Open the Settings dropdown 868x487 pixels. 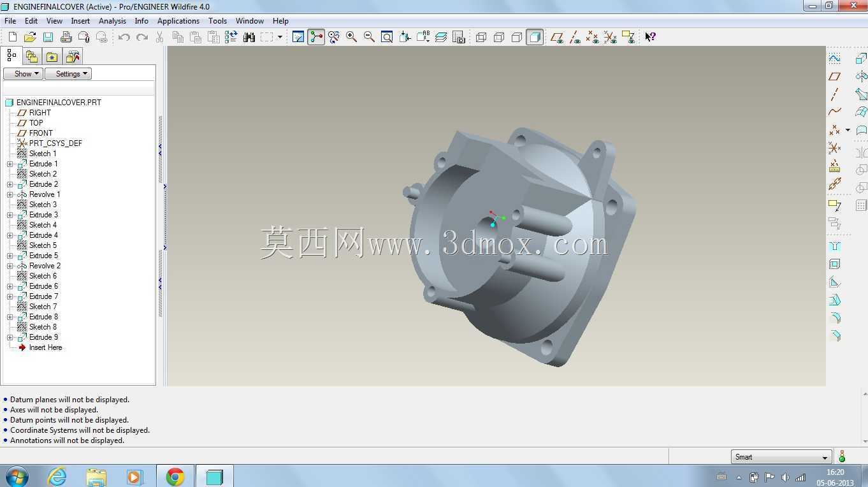point(68,74)
